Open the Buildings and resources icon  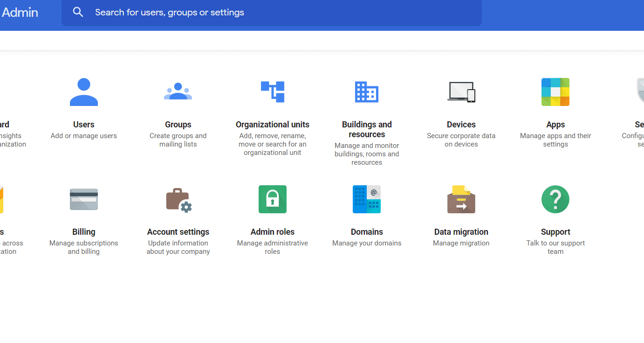pos(367,92)
